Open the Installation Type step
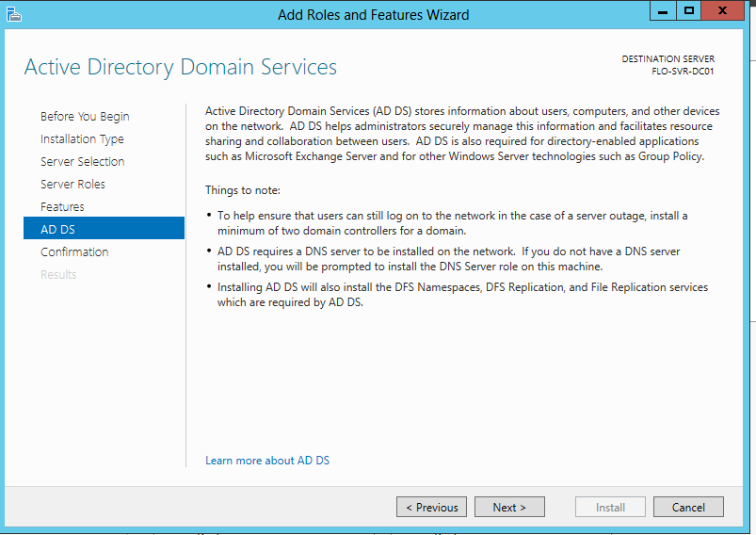The height and width of the screenshot is (535, 756). tap(82, 139)
